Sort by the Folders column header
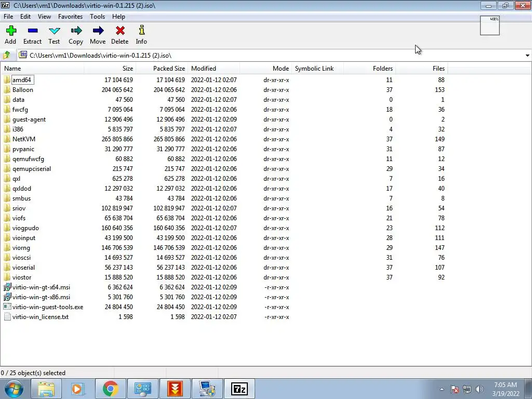Image resolution: width=532 pixels, height=399 pixels. [x=369, y=69]
